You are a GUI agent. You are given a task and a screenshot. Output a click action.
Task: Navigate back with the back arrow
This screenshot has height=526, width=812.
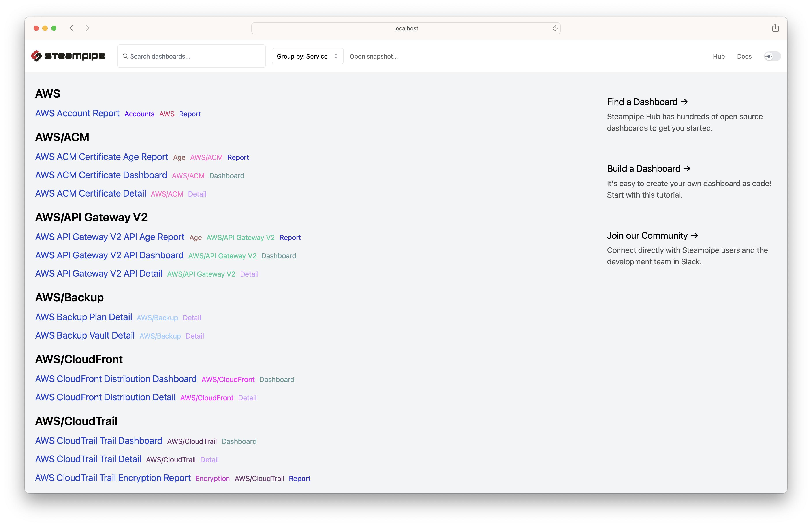pyautogui.click(x=72, y=28)
